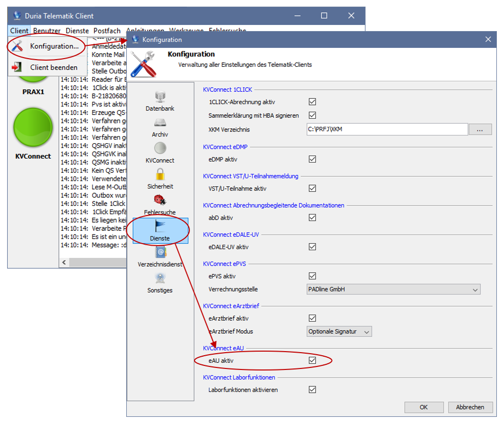This screenshot has width=504, height=424.
Task: Cancel the dialog with Abbrechen
Action: [470, 407]
